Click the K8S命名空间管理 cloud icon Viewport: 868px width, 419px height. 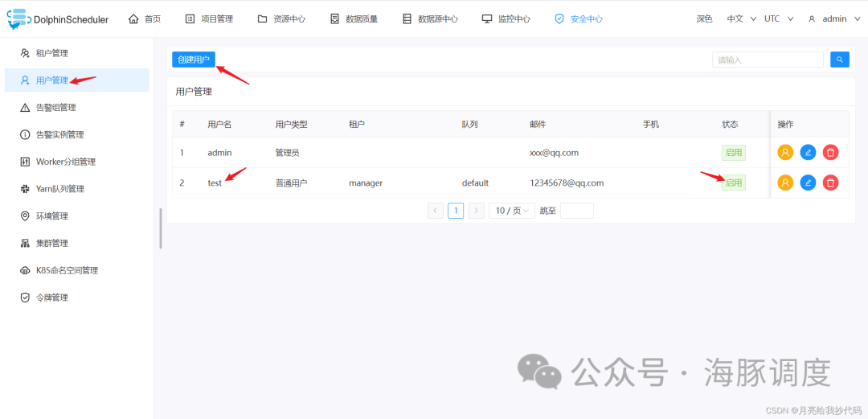click(x=24, y=270)
